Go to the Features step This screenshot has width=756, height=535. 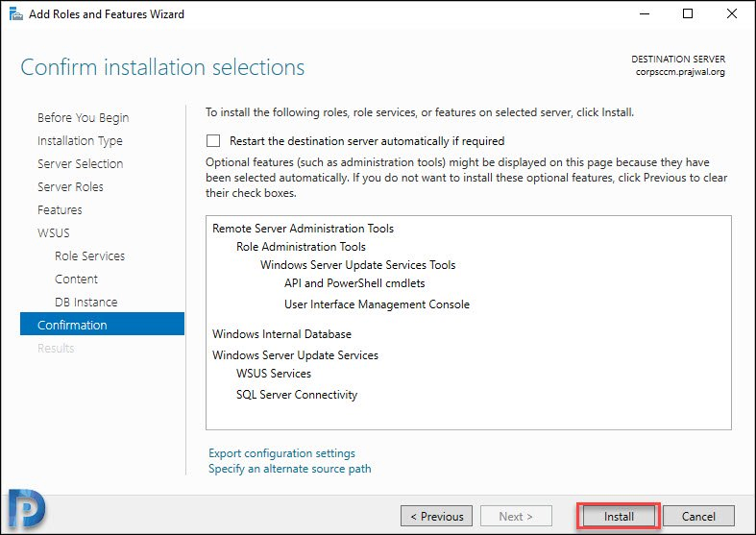pyautogui.click(x=60, y=210)
